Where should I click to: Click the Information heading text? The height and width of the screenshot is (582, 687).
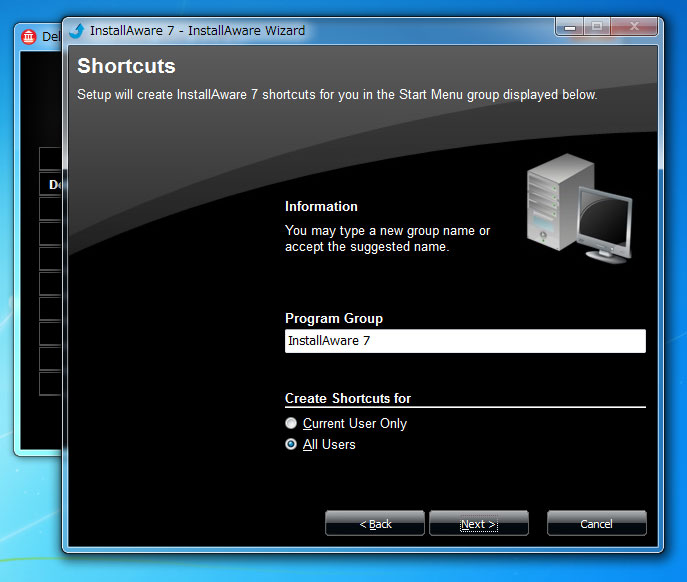[x=321, y=206]
